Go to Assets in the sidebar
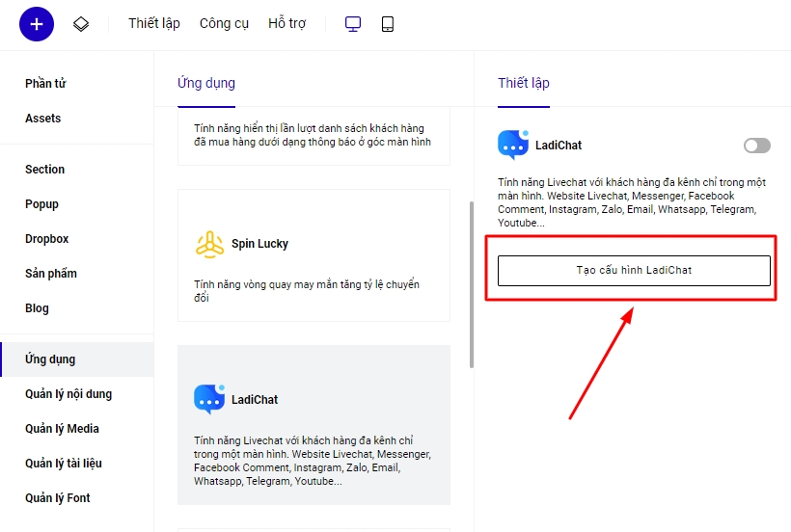The width and height of the screenshot is (791, 532). click(x=42, y=119)
